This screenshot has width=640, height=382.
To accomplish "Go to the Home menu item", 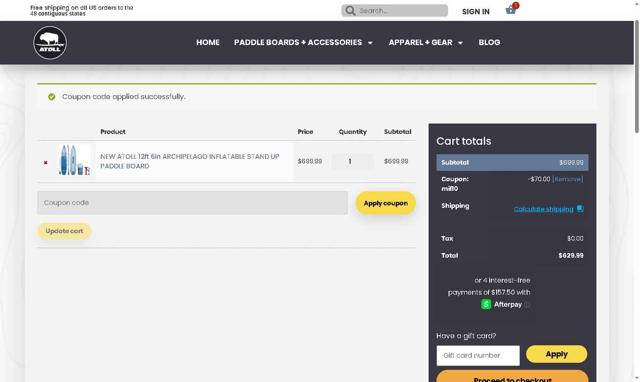I will click(208, 42).
